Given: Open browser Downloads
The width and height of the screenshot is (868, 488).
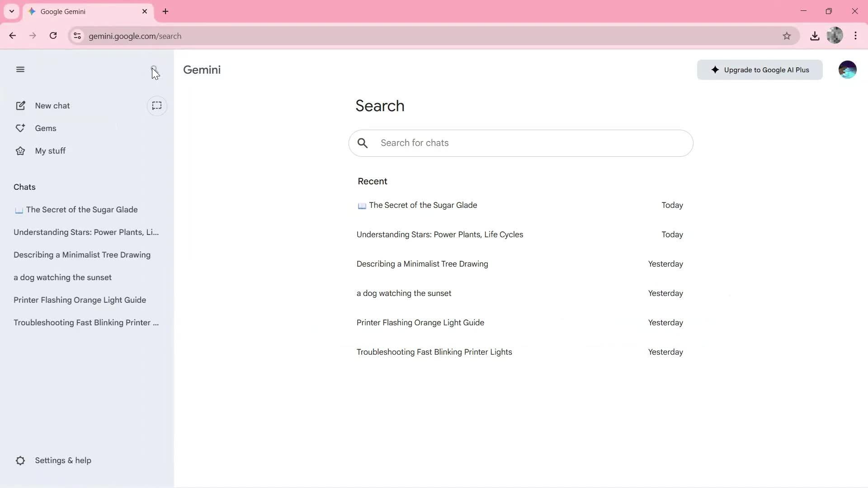Looking at the screenshot, I should click(815, 36).
